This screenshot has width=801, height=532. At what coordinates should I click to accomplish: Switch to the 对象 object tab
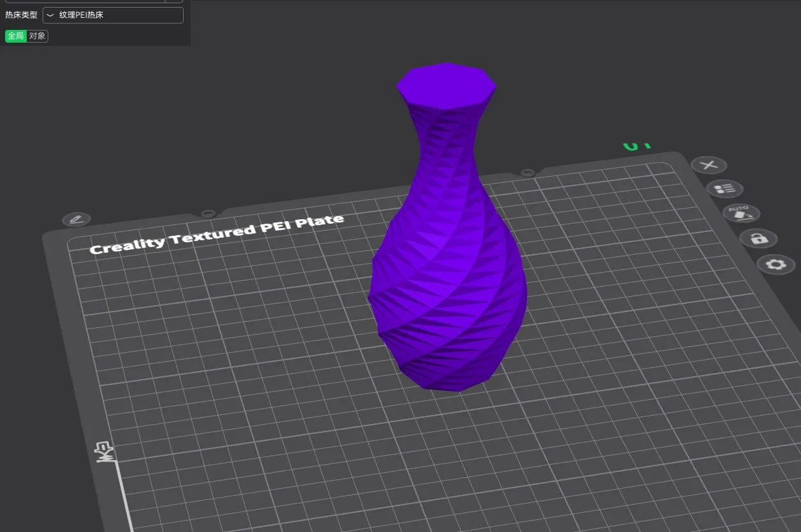pyautogui.click(x=38, y=36)
